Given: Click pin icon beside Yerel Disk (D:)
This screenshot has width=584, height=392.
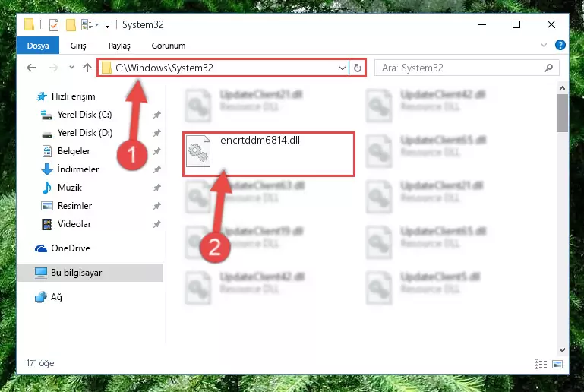Looking at the screenshot, I should pos(156,133).
